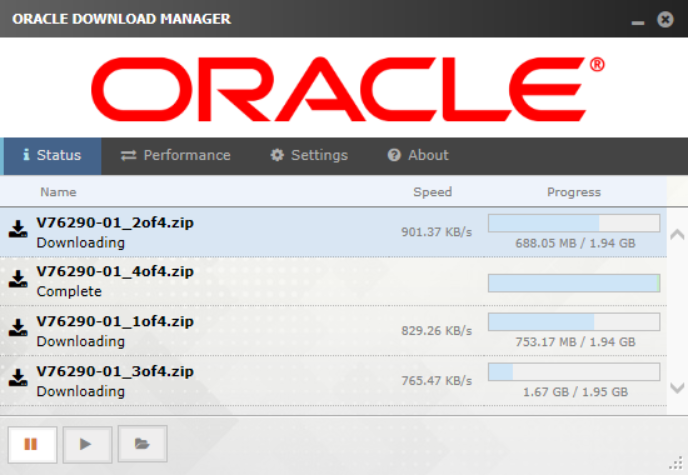Click scroll up arrow of download list

(x=677, y=234)
